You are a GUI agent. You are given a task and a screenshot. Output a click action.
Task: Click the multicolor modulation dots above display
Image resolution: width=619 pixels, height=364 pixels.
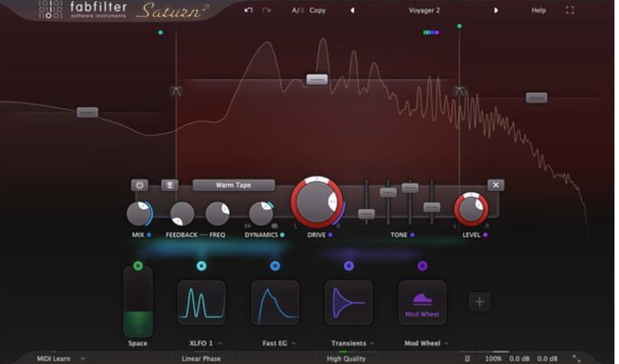click(431, 32)
